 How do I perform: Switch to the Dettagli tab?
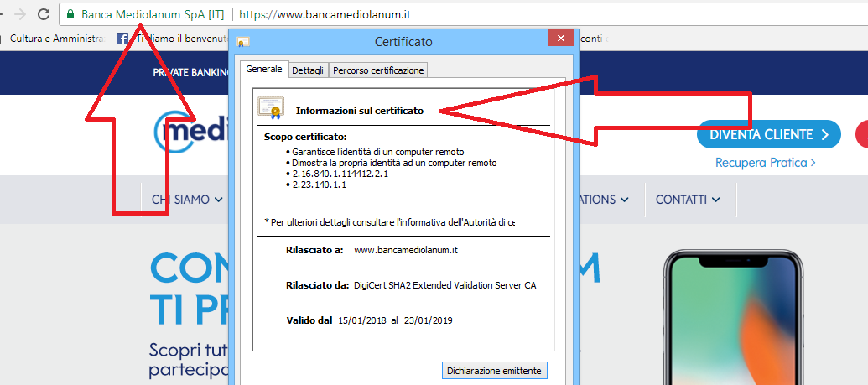coord(309,70)
